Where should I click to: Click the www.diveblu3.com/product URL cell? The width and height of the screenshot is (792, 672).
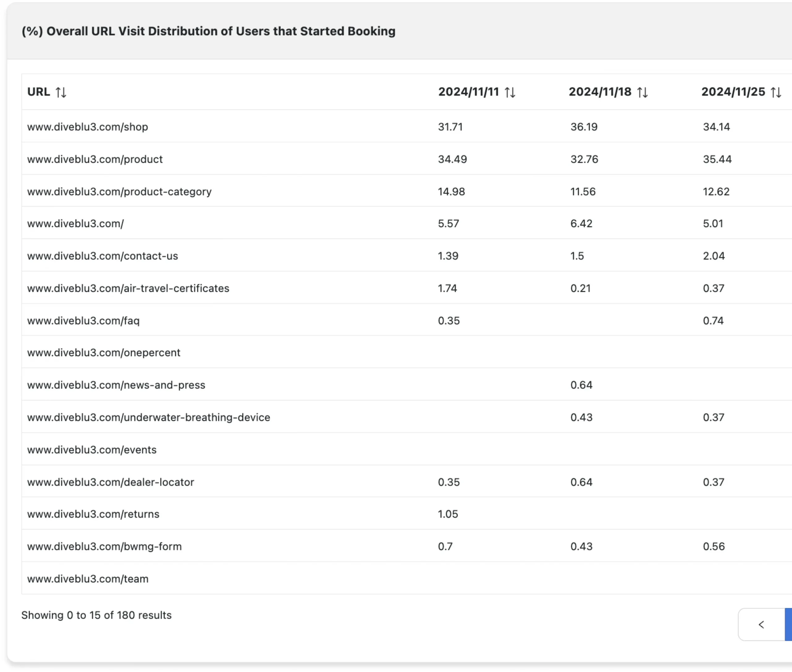point(95,159)
